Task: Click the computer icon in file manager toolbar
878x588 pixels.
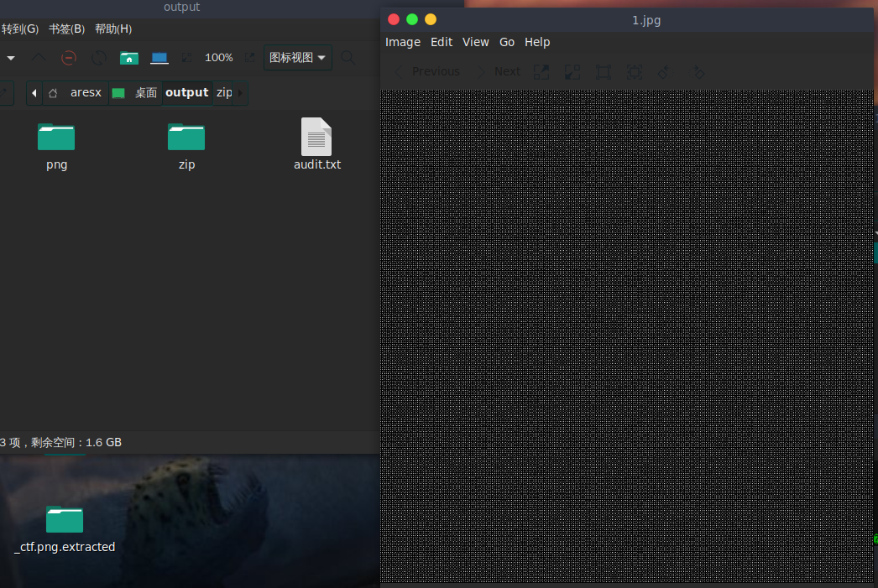Action: point(159,58)
